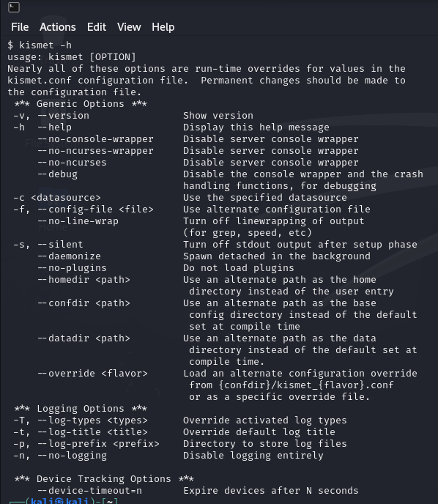
Task: Click the '*** Logging Options ***' heading
Action: click(x=81, y=409)
